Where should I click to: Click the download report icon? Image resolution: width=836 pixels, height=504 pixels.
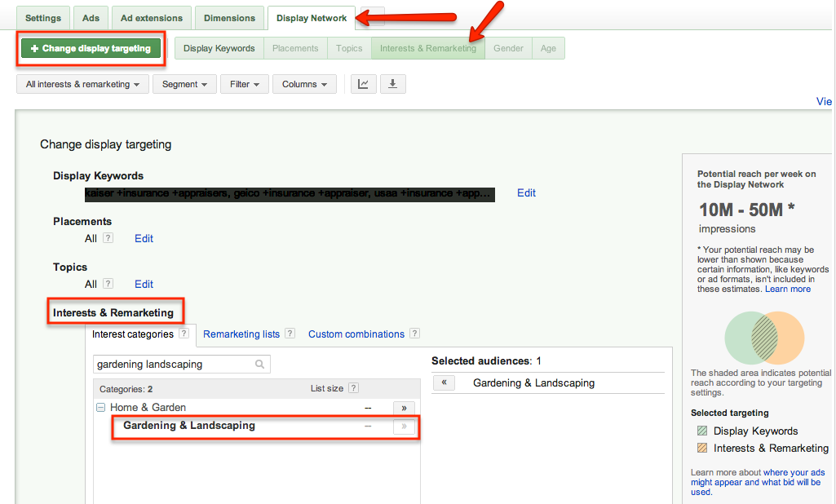pyautogui.click(x=392, y=84)
